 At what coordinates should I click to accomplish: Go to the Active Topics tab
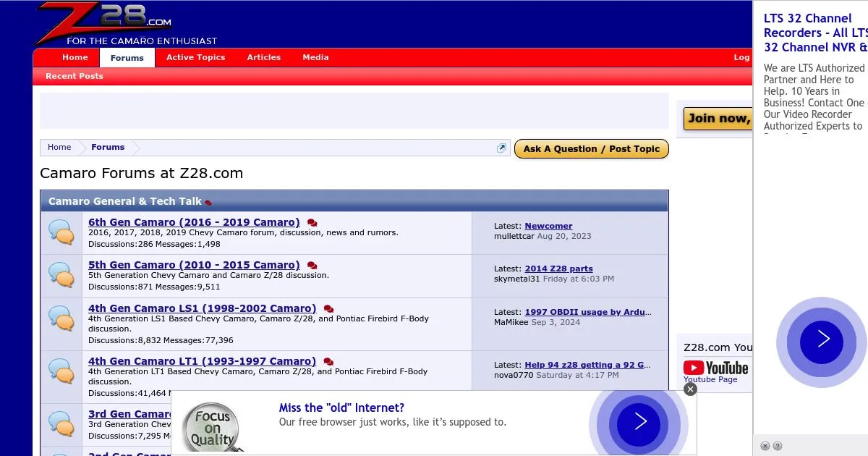(x=196, y=58)
